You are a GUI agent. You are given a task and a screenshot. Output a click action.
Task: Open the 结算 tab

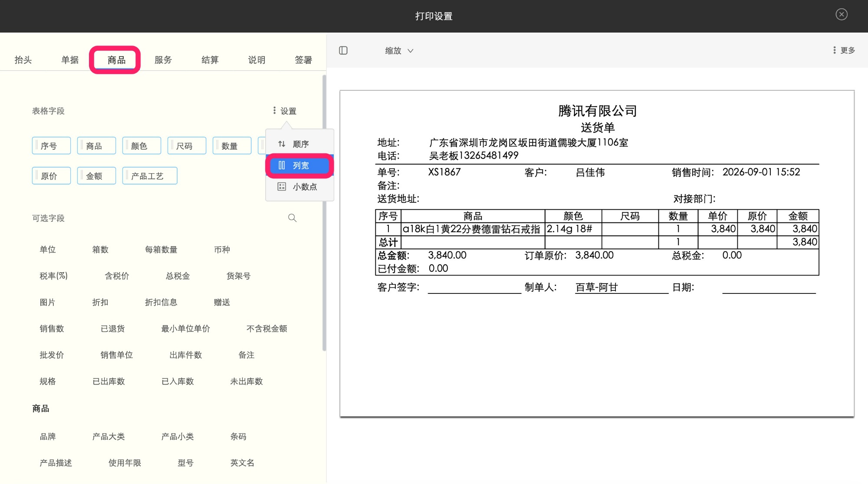coord(210,60)
